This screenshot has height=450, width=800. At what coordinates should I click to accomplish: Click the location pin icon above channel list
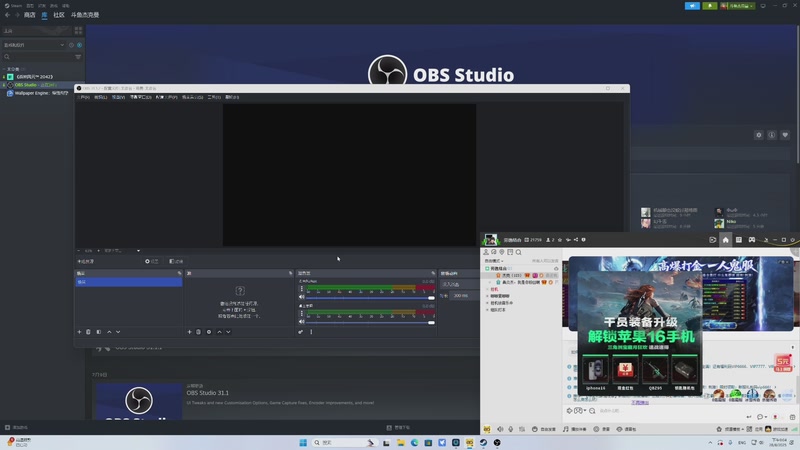pyautogui.click(x=502, y=252)
